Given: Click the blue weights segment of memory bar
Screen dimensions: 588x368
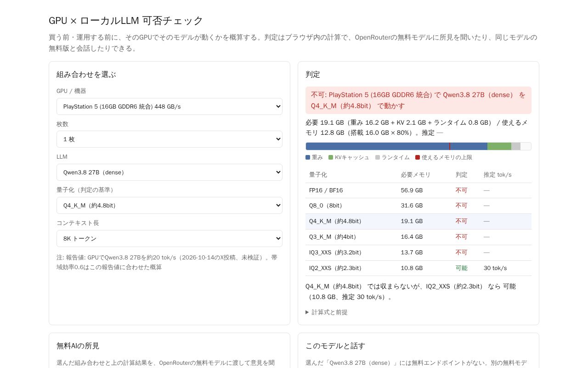Looking at the screenshot, I should tap(396, 146).
